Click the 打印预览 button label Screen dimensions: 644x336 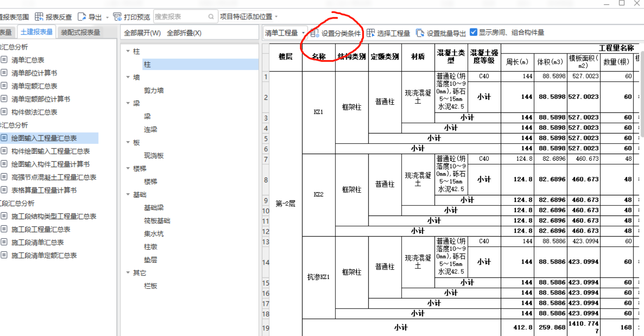(x=137, y=17)
